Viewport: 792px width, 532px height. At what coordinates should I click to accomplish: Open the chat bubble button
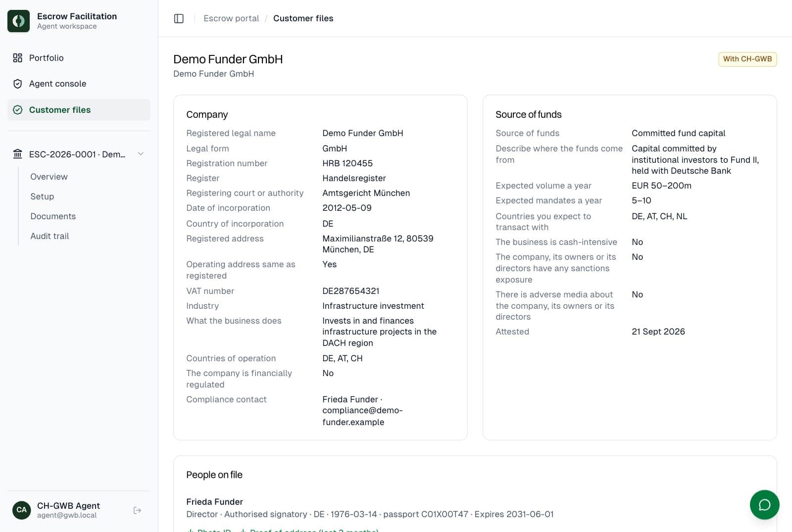click(x=764, y=504)
